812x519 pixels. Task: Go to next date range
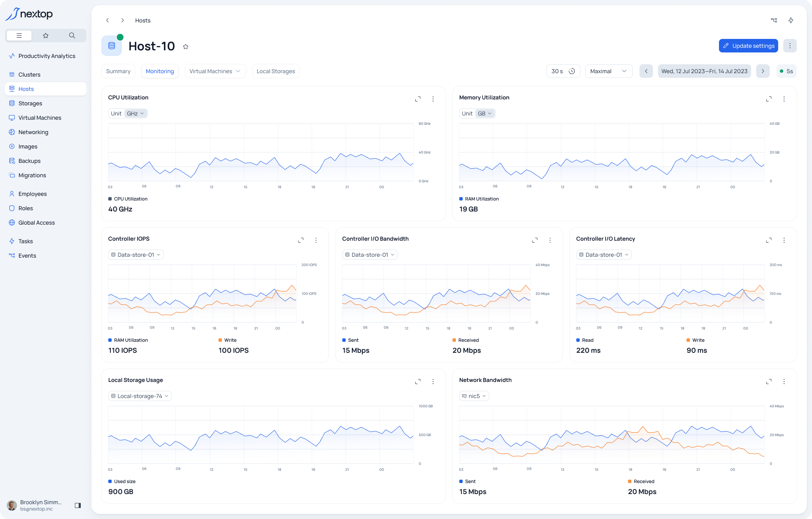763,71
